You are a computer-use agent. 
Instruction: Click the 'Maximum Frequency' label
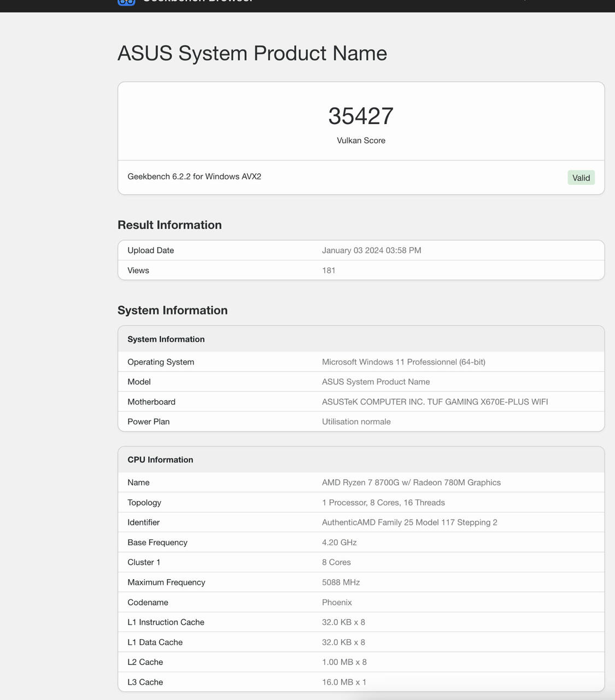click(x=166, y=582)
